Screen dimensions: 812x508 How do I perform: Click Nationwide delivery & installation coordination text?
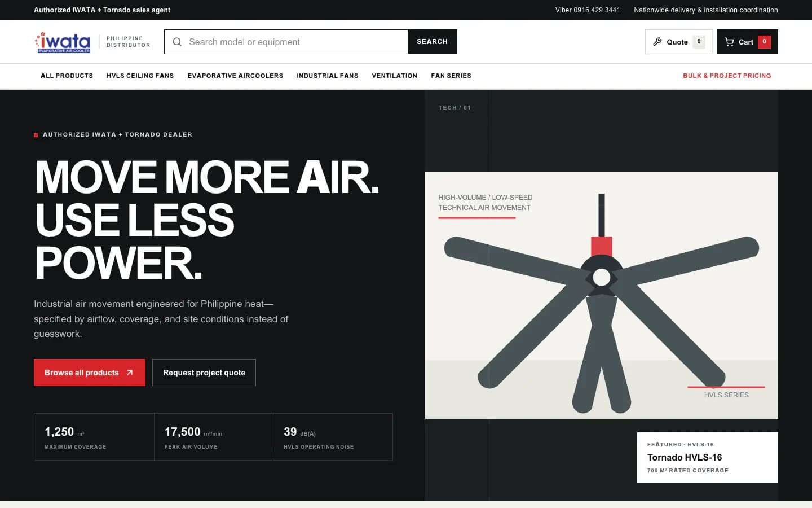click(706, 10)
